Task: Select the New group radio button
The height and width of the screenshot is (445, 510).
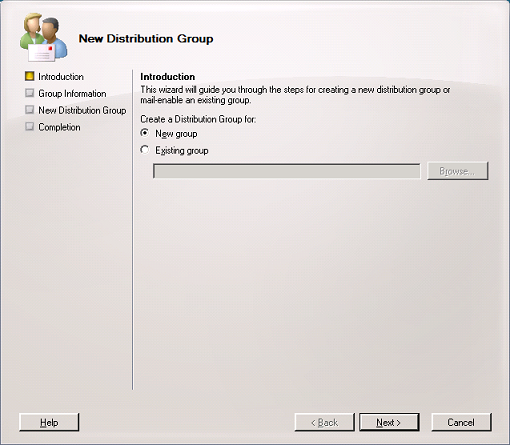Action: pyautogui.click(x=145, y=133)
